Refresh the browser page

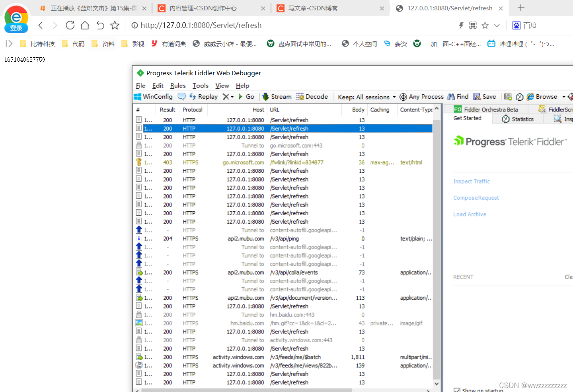70,25
